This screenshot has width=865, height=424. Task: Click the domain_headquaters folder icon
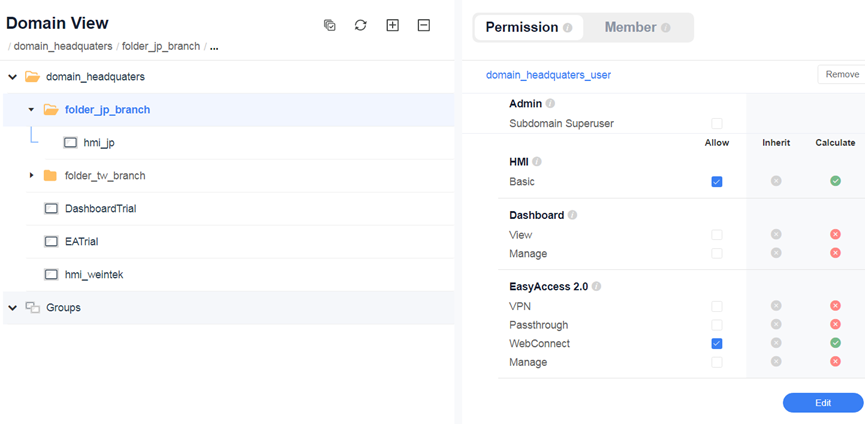click(x=33, y=77)
